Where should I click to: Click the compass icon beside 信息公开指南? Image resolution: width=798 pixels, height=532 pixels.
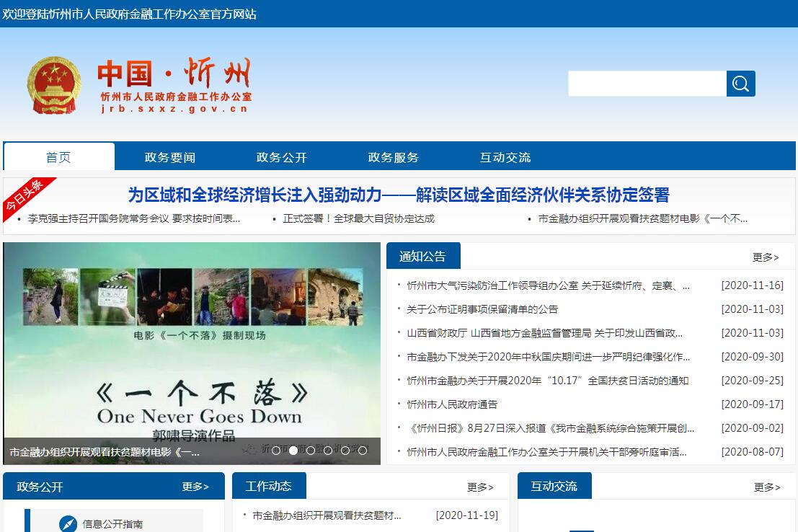tap(68, 523)
